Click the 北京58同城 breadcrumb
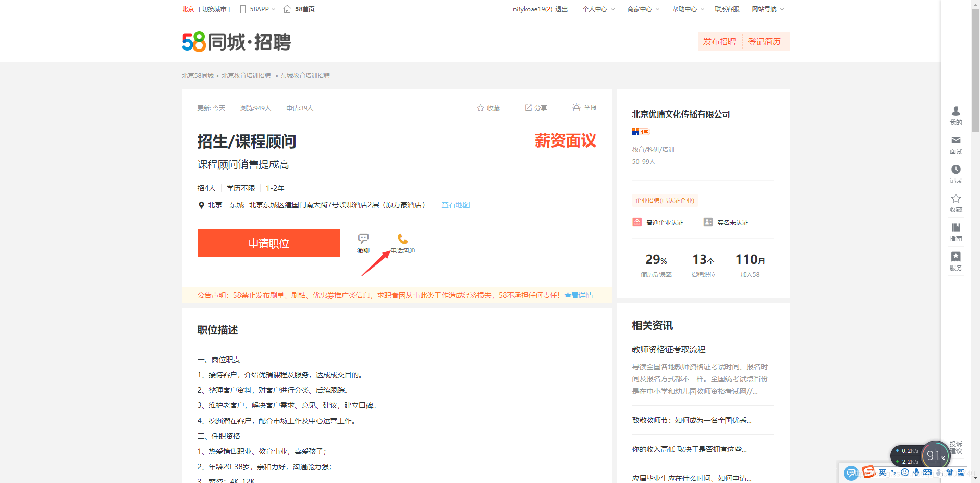Image resolution: width=980 pixels, height=483 pixels. (x=198, y=75)
